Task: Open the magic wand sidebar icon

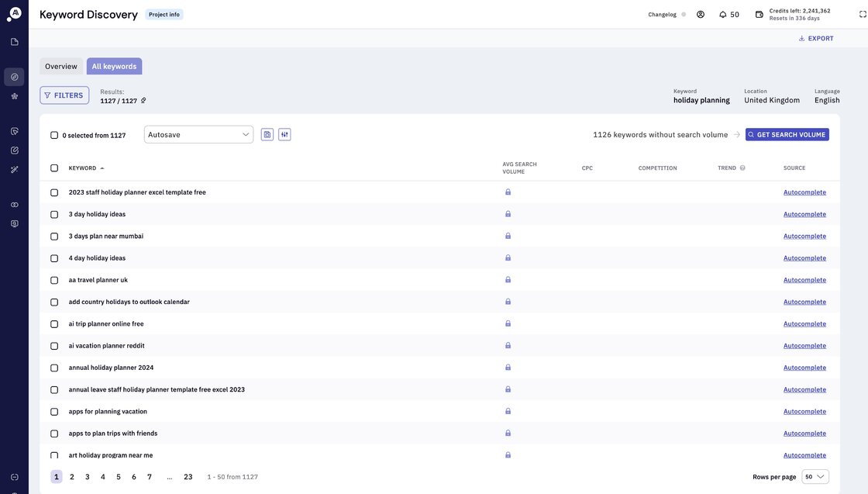Action: point(15,170)
